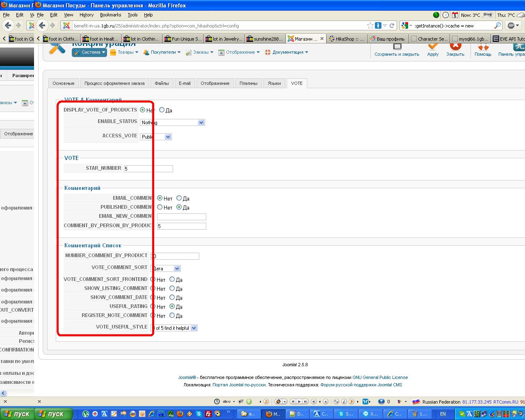Launch Internet Explorer from quick launch

click(152, 414)
